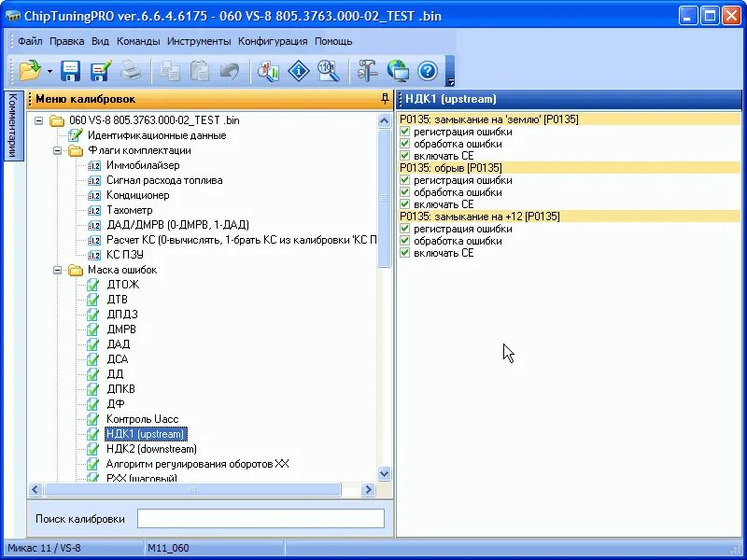747x560 pixels.
Task: Toggle регистрация ошибки under замыкание на +12
Action: click(404, 229)
